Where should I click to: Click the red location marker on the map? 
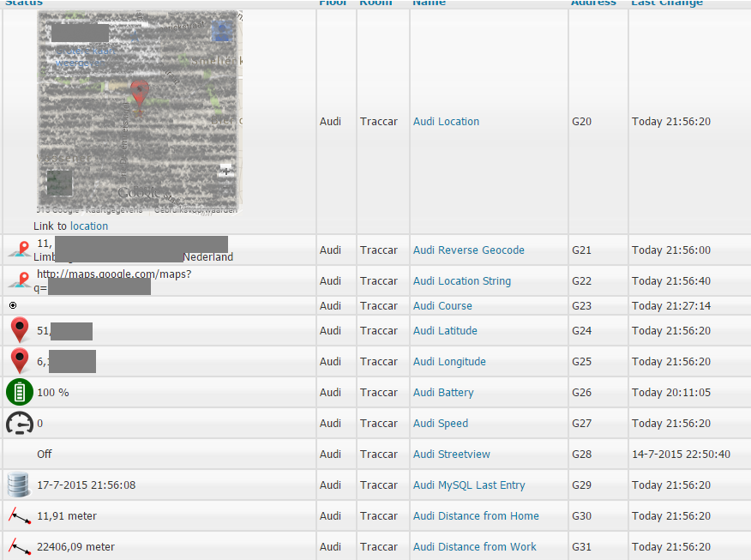(140, 94)
